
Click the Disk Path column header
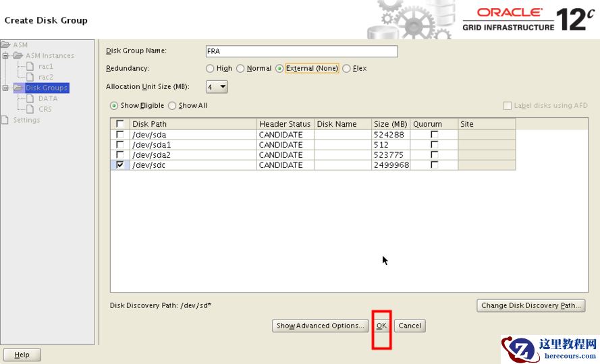(x=193, y=124)
